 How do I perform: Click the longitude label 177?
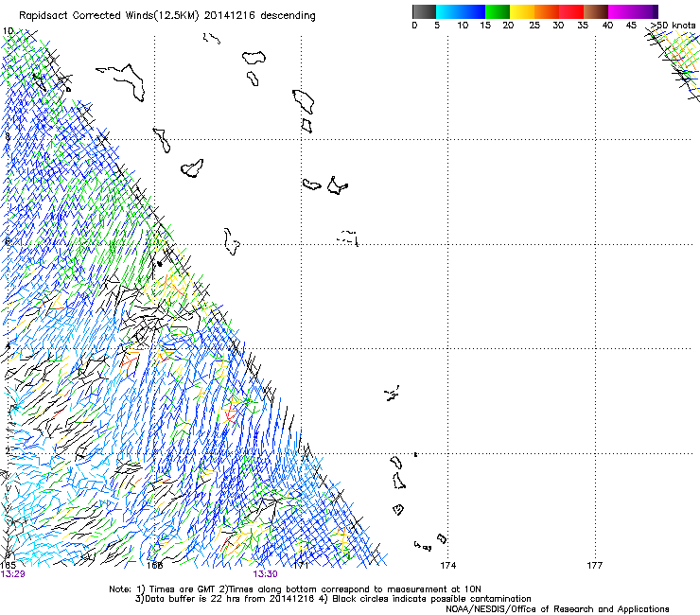[595, 566]
